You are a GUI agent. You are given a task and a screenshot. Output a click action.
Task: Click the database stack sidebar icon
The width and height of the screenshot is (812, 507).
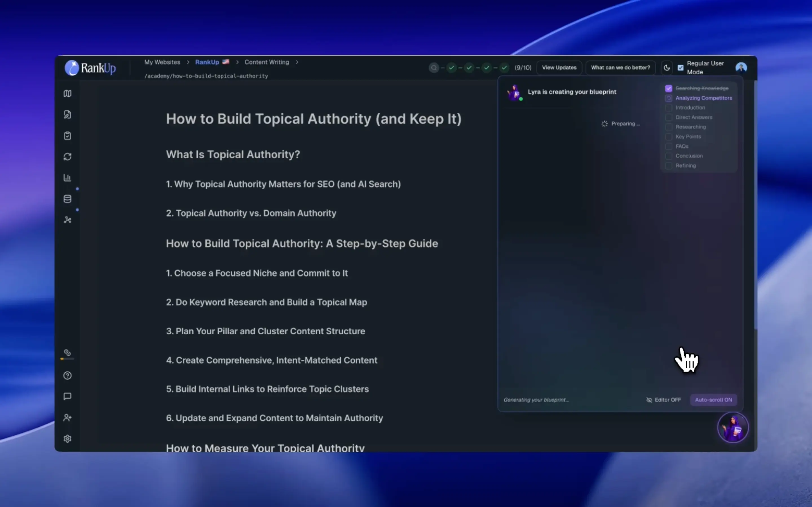(x=67, y=199)
